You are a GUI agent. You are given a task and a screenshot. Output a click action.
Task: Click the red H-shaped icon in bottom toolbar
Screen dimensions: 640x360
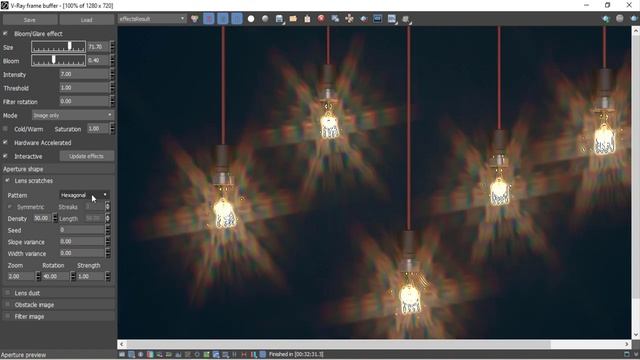[x=244, y=354]
